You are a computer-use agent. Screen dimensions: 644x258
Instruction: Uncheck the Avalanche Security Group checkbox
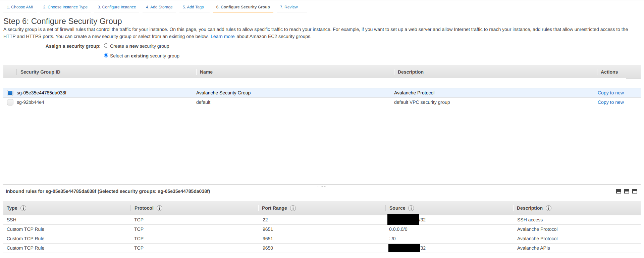[x=10, y=93]
